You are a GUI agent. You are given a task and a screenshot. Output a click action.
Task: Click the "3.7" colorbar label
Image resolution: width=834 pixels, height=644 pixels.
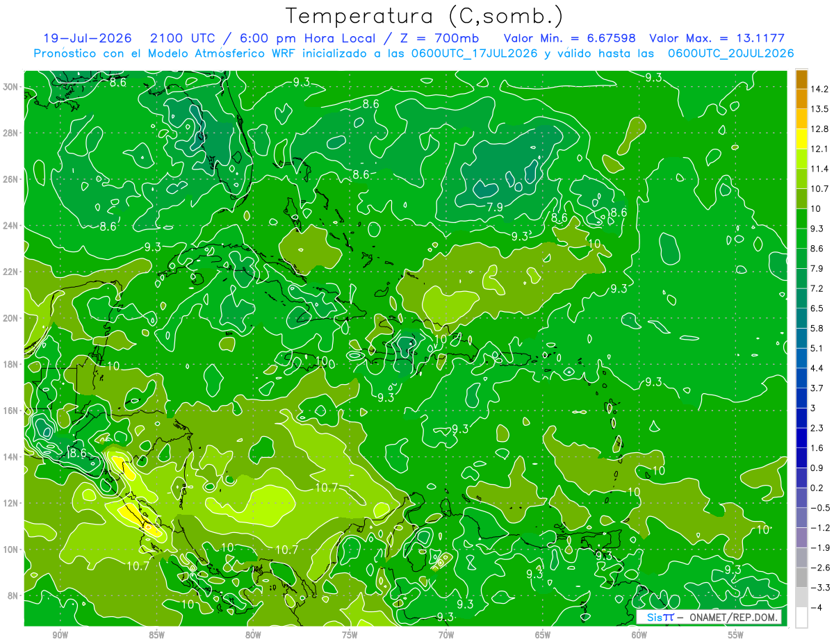tap(817, 388)
